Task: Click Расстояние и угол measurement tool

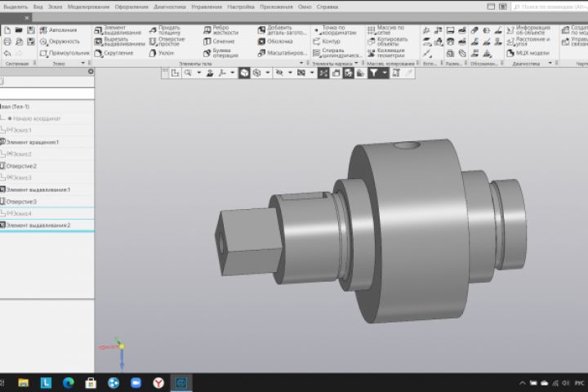Action: [x=528, y=42]
